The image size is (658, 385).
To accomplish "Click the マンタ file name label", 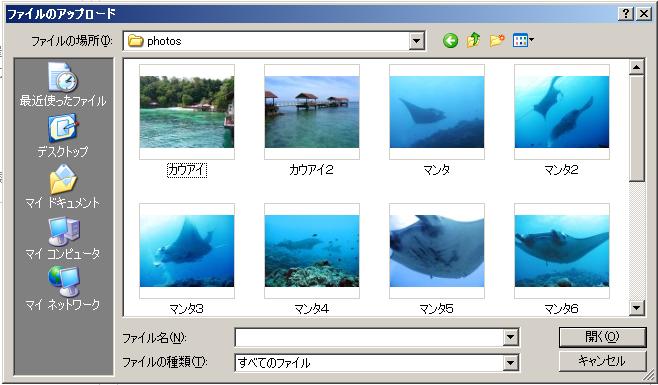I will (x=436, y=170).
